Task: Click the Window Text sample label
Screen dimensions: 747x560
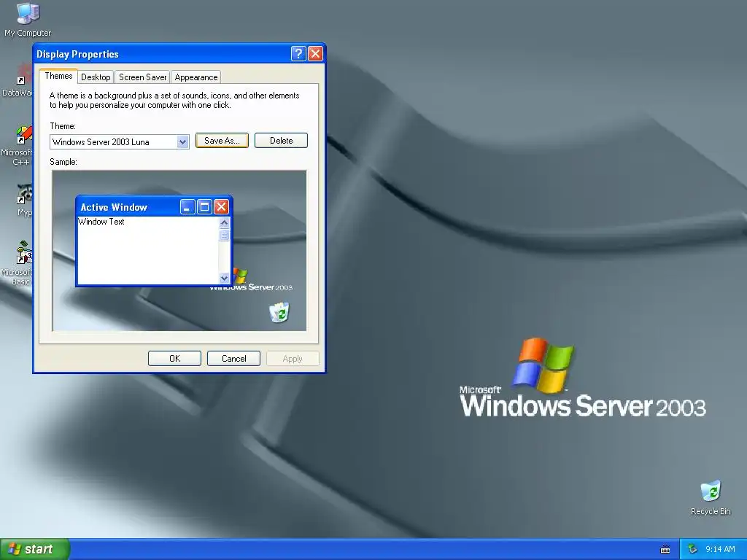Action: (101, 222)
